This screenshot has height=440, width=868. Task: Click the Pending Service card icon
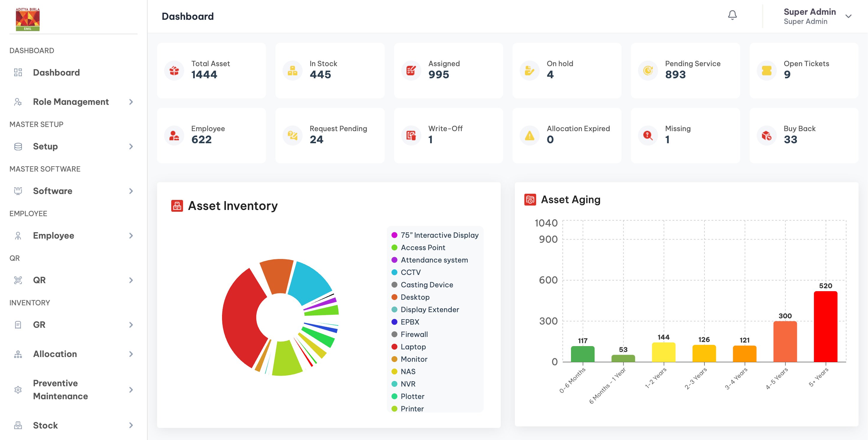tap(648, 70)
